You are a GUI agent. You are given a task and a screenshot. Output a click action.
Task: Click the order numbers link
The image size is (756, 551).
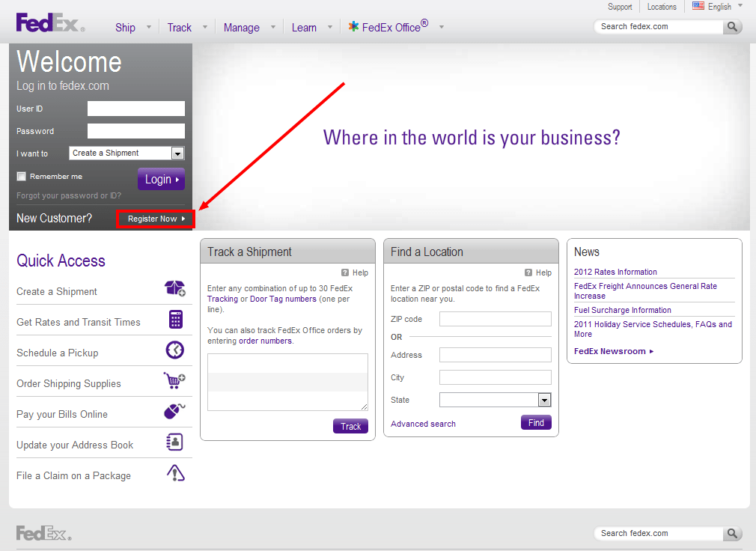click(x=265, y=341)
